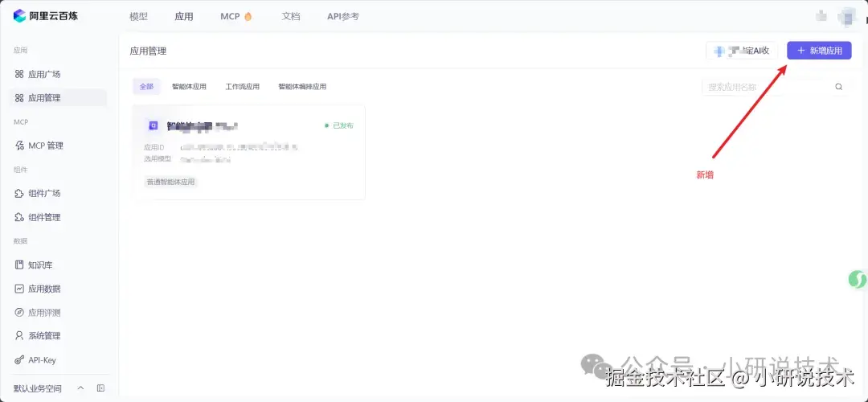Select the 全部 filter tab
This screenshot has height=402, width=868.
(x=146, y=86)
